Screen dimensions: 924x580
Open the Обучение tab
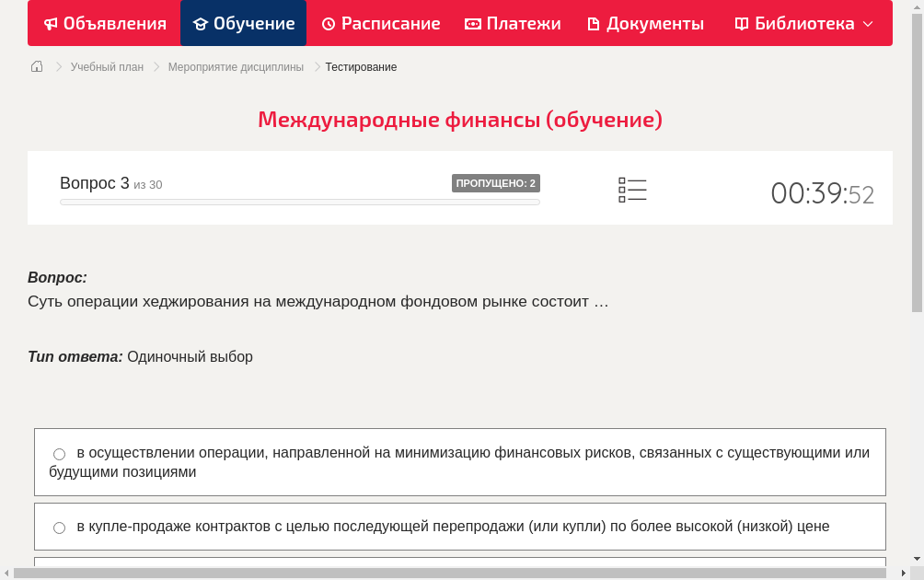(x=243, y=23)
